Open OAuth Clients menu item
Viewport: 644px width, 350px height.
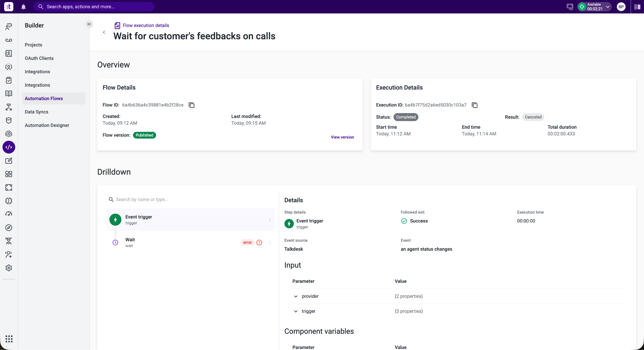pos(39,58)
